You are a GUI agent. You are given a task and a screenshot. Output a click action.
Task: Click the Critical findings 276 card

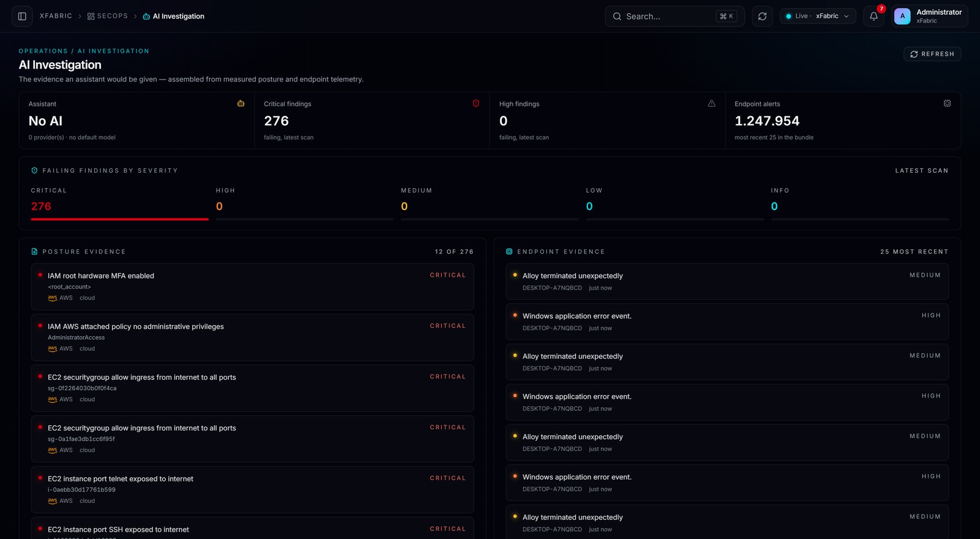point(372,121)
